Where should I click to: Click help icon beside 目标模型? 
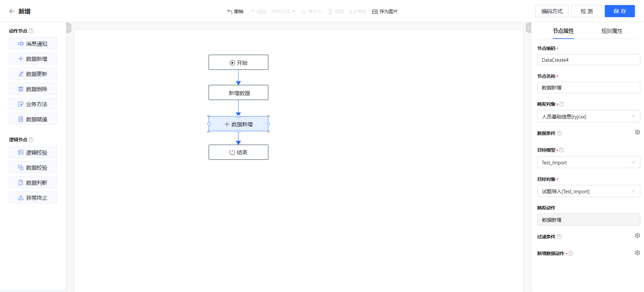coord(561,150)
